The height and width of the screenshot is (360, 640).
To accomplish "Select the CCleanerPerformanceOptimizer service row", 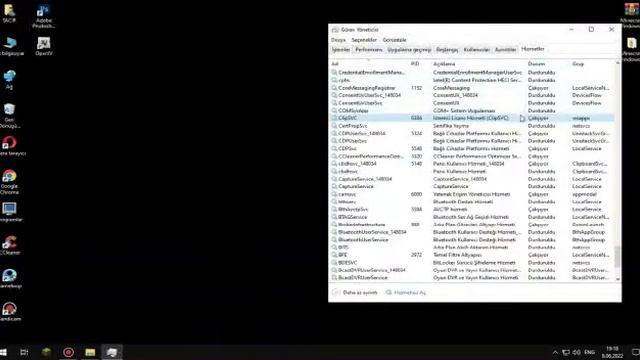I will [x=472, y=156].
